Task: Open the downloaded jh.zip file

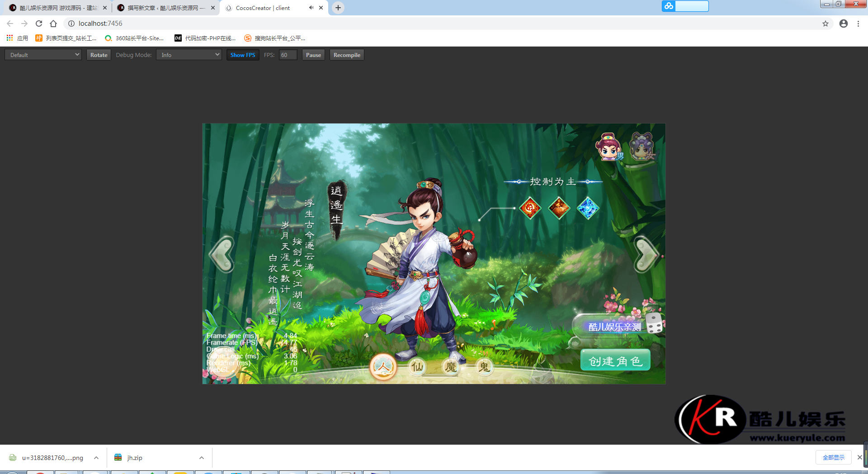Action: click(x=129, y=458)
